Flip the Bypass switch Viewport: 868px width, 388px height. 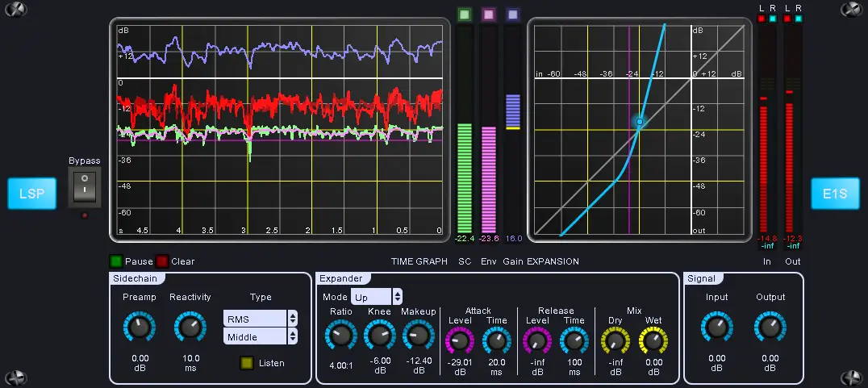coord(85,186)
